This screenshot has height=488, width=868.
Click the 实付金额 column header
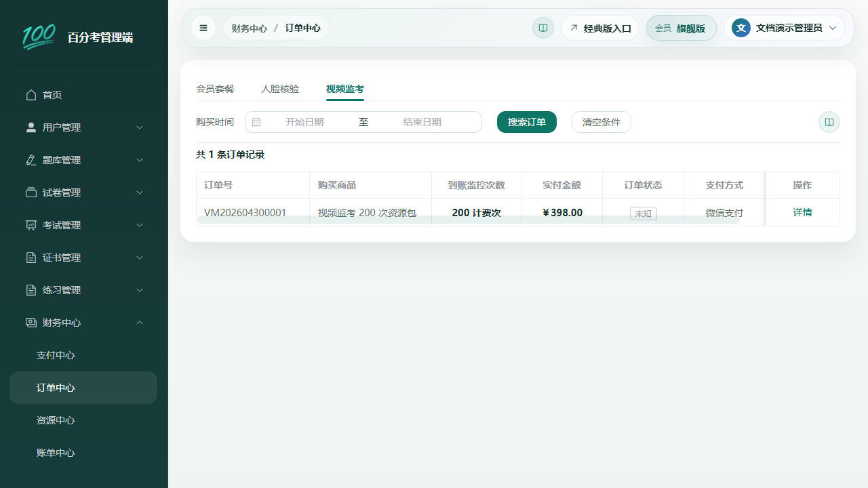click(561, 185)
